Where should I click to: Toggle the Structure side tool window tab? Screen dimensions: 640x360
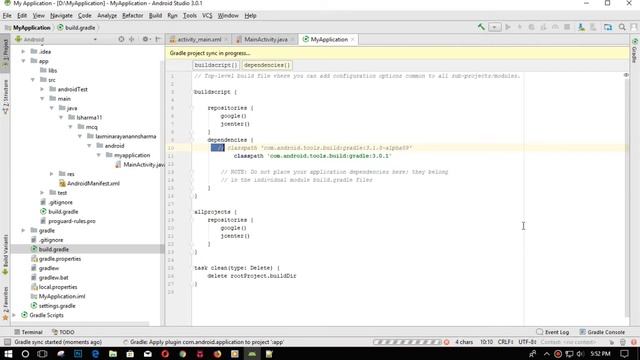[x=5, y=96]
